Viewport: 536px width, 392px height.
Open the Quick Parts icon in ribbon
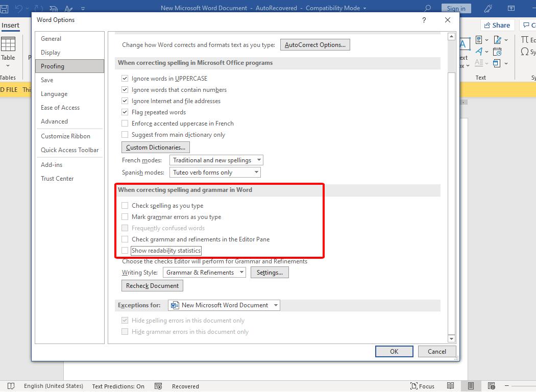[x=479, y=40]
